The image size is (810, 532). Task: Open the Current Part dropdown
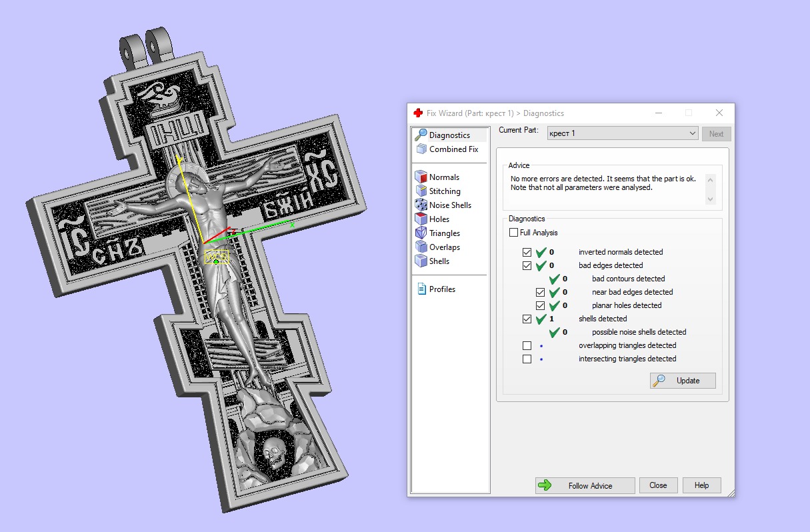tap(623, 133)
